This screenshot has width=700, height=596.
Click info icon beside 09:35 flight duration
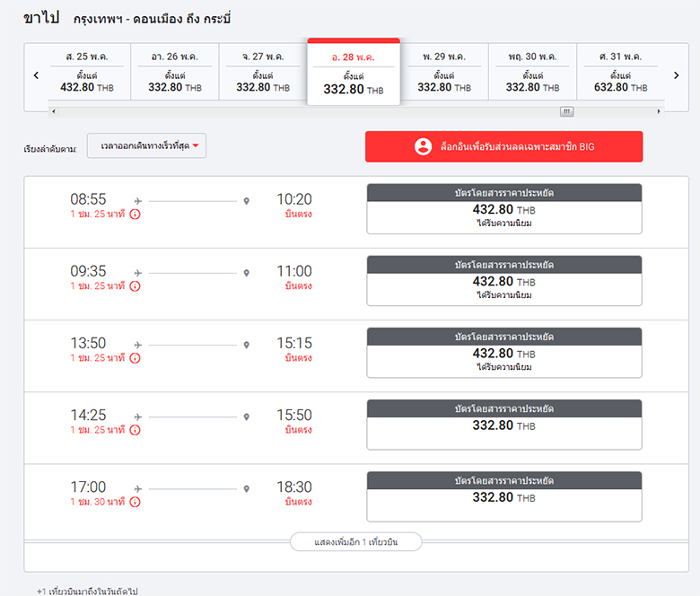135,286
